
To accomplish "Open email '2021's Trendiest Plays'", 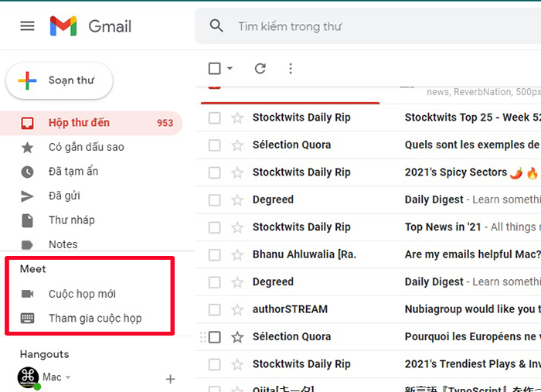I will pos(473,363).
